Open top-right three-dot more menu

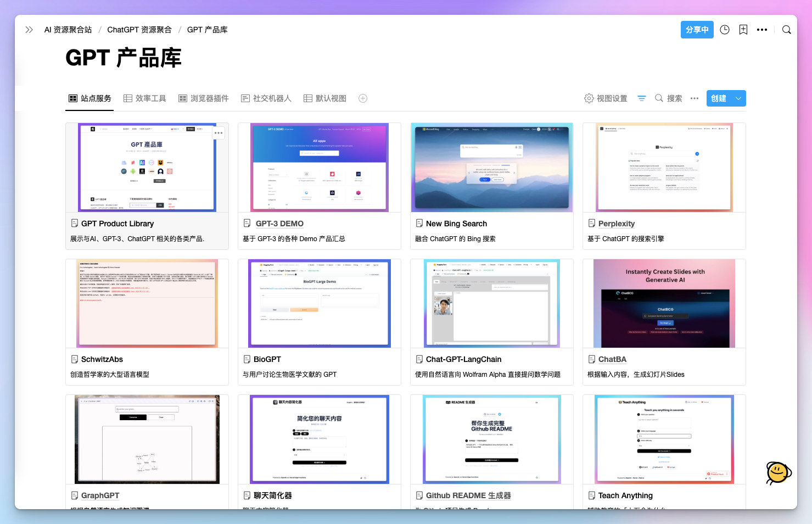tap(762, 30)
